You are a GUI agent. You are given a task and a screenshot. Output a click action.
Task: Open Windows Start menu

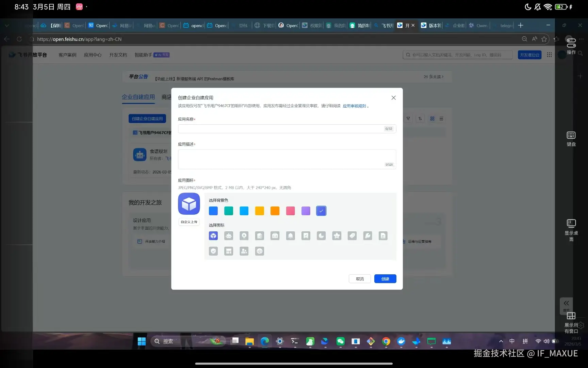(142, 341)
